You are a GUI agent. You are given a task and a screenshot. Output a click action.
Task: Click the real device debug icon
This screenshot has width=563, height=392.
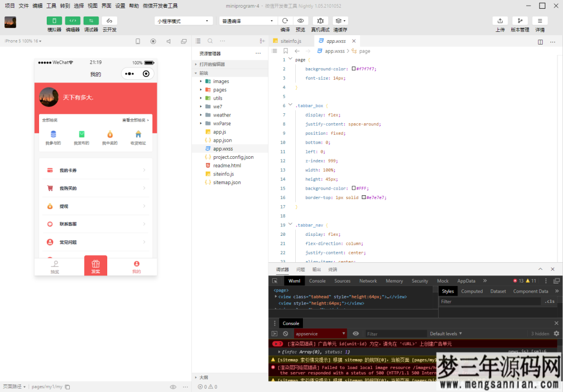tap(320, 21)
